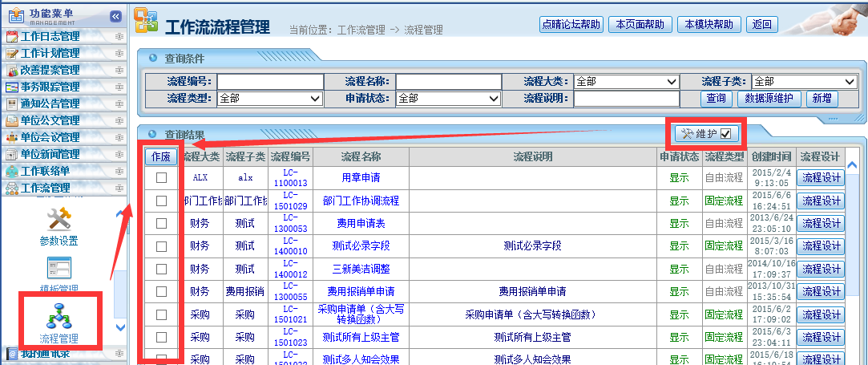Click the 通知公告管理 menu icon
This screenshot has height=365, width=868.
pos(12,103)
